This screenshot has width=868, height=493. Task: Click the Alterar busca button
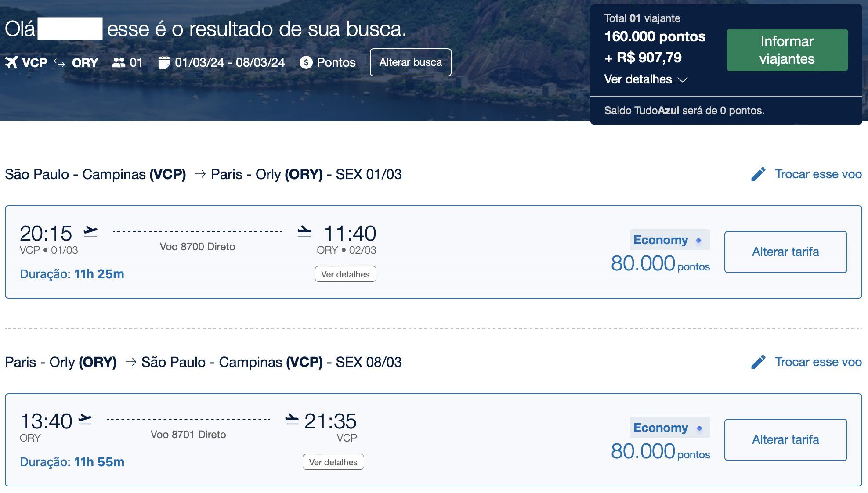pos(410,62)
